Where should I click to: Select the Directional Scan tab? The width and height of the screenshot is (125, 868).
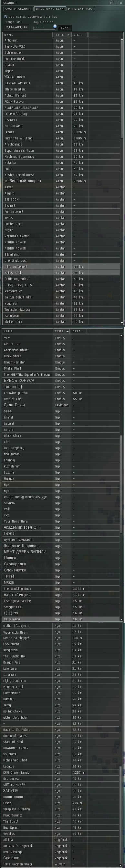50,9
